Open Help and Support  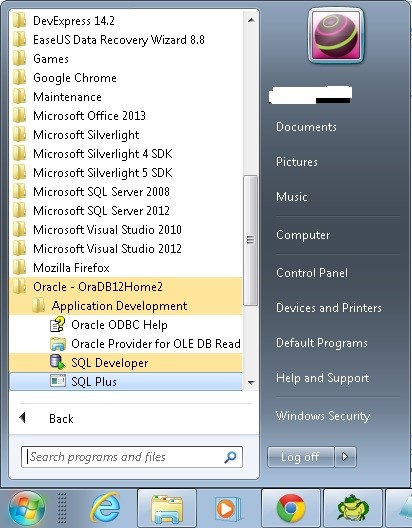pos(322,378)
